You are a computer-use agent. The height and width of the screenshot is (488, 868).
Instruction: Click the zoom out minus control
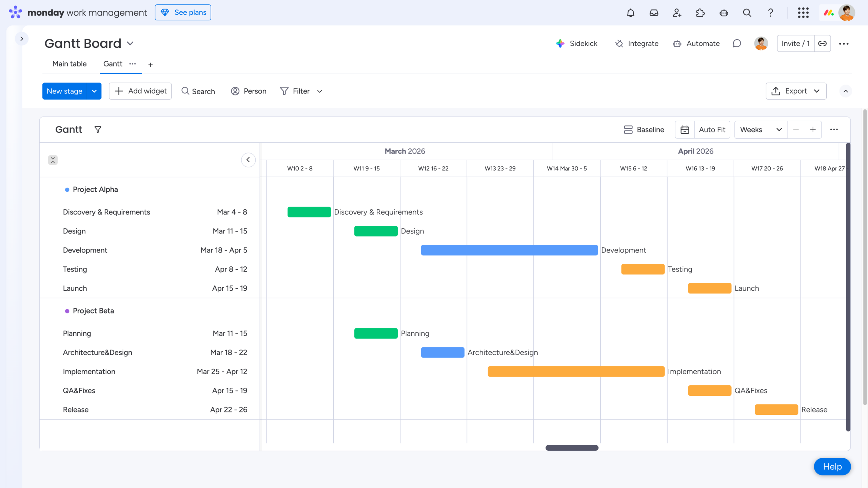[x=796, y=129]
